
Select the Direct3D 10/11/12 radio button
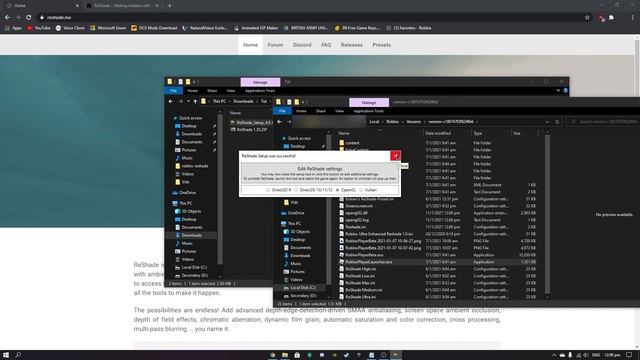[296, 190]
